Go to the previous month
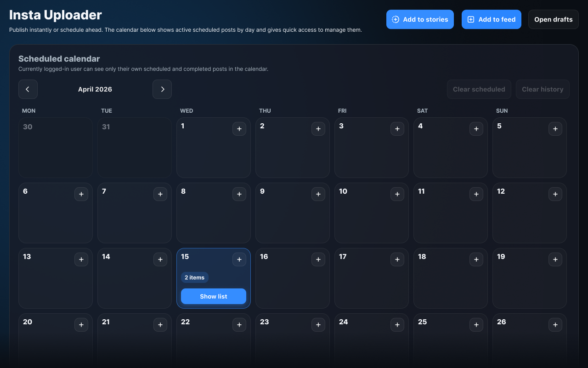 pos(28,89)
